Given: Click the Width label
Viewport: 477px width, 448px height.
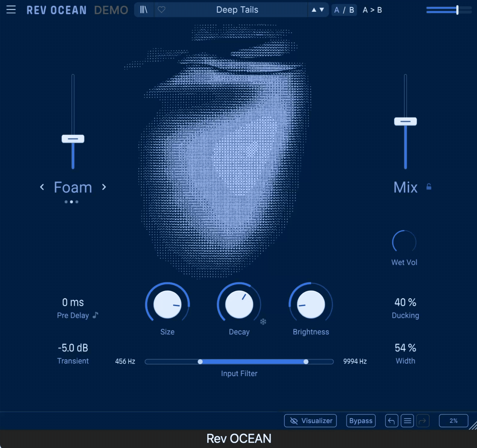Looking at the screenshot, I should pos(405,361).
